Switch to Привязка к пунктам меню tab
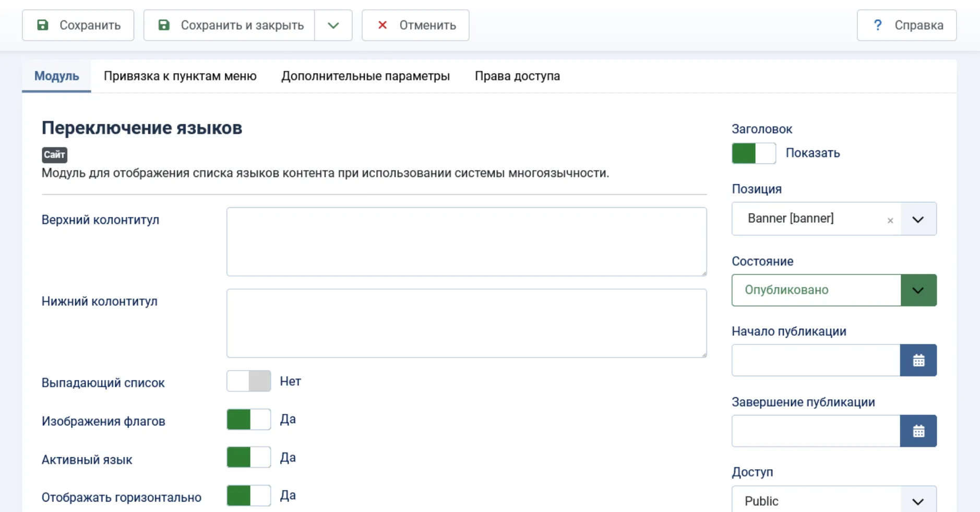 click(180, 76)
